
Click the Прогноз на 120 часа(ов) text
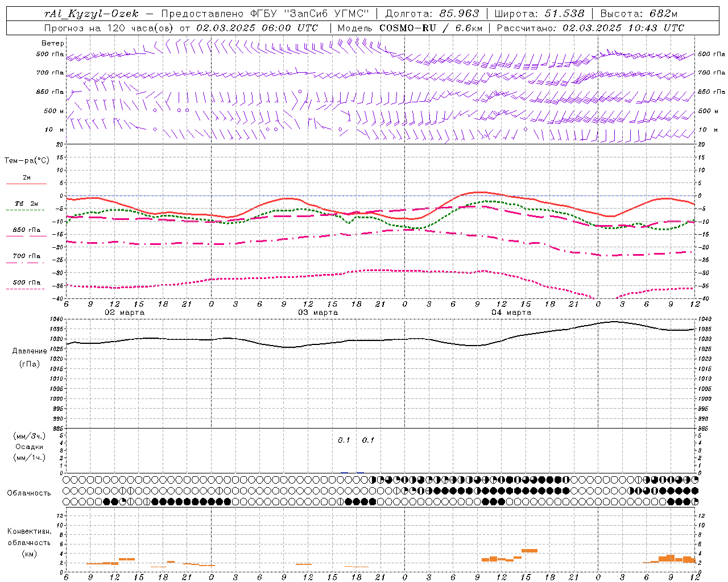tap(109, 28)
